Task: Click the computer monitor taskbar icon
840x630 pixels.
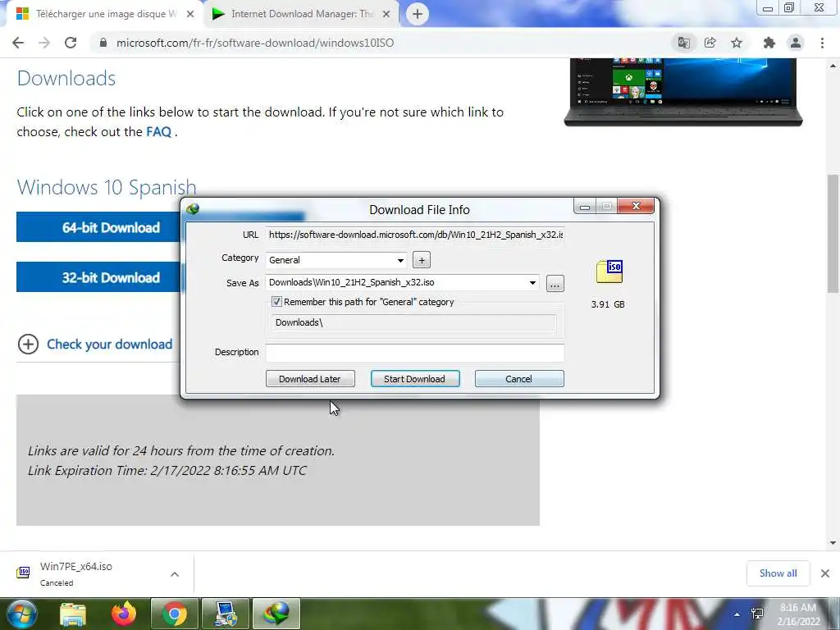Action: [x=226, y=614]
